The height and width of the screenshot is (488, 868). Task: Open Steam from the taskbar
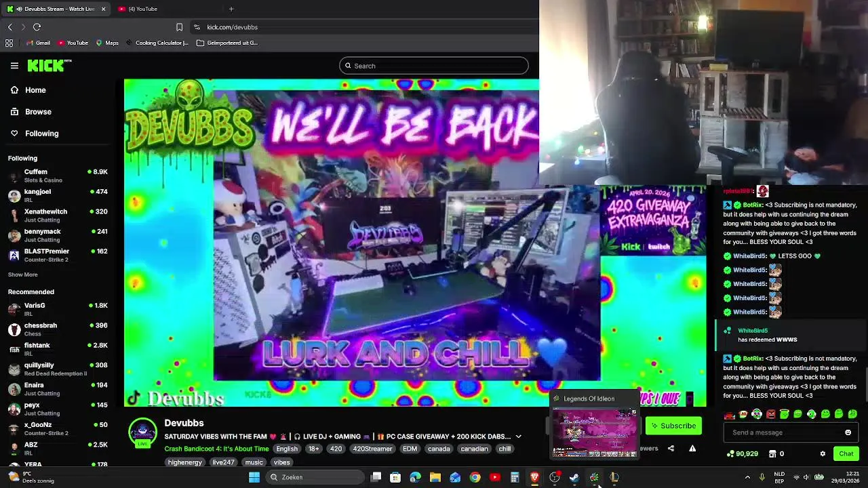[574, 477]
